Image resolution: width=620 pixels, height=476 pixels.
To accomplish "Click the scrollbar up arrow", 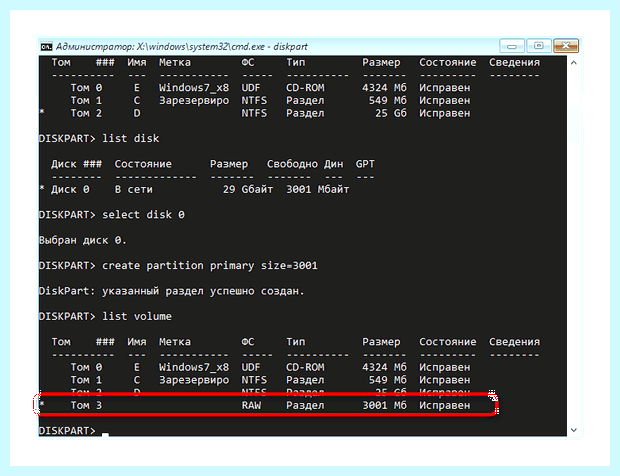I will [x=574, y=62].
